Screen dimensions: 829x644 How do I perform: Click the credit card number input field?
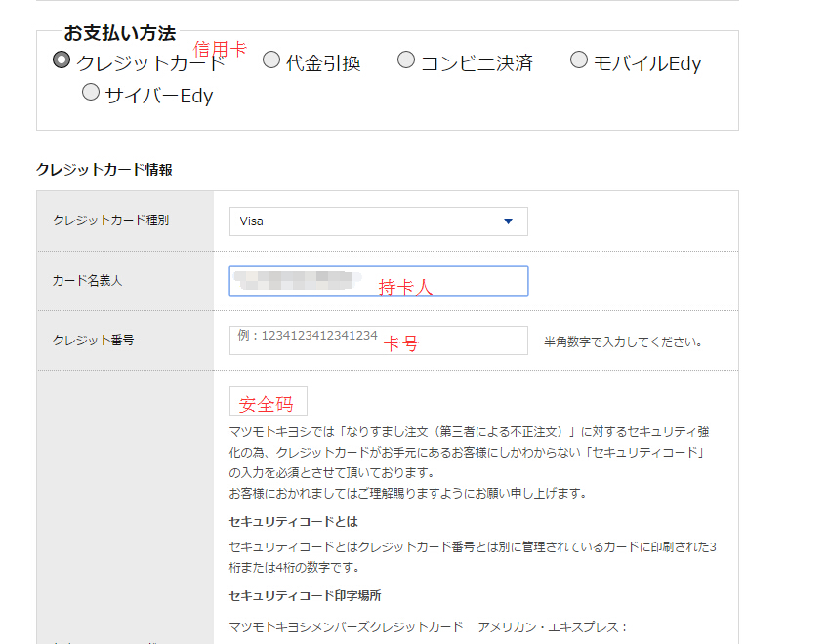click(378, 341)
